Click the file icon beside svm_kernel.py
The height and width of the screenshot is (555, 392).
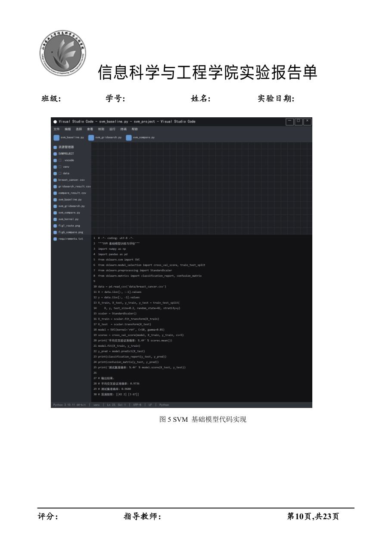(55, 219)
